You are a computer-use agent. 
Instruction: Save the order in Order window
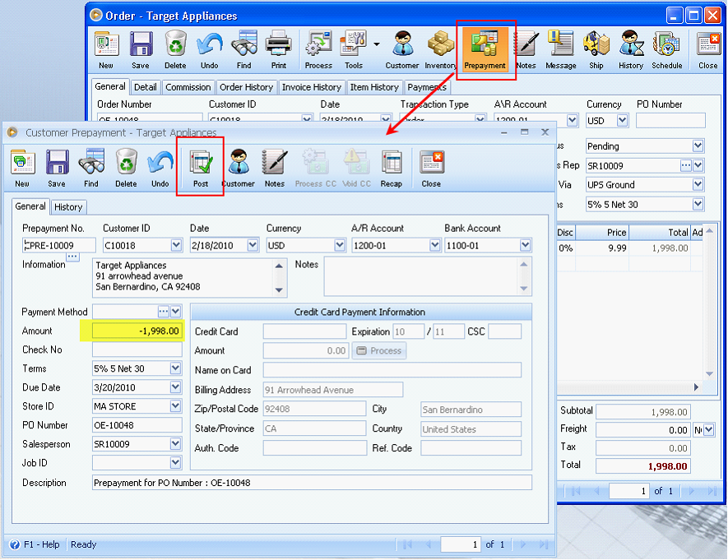tap(140, 50)
